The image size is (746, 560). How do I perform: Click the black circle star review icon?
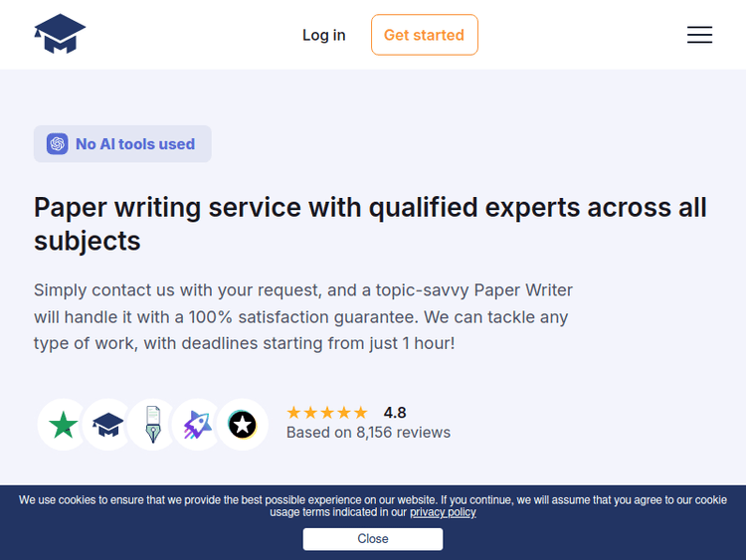[242, 425]
